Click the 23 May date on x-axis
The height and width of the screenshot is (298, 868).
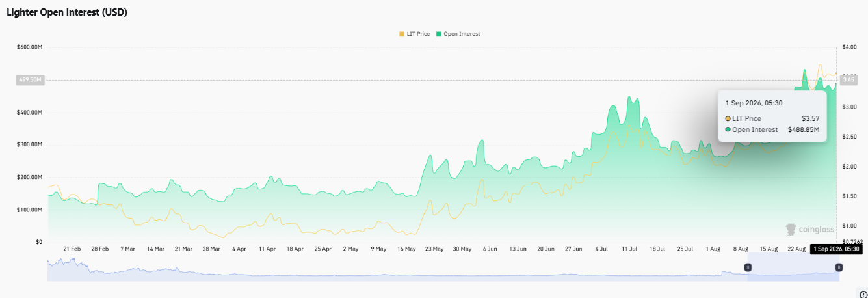pyautogui.click(x=434, y=249)
